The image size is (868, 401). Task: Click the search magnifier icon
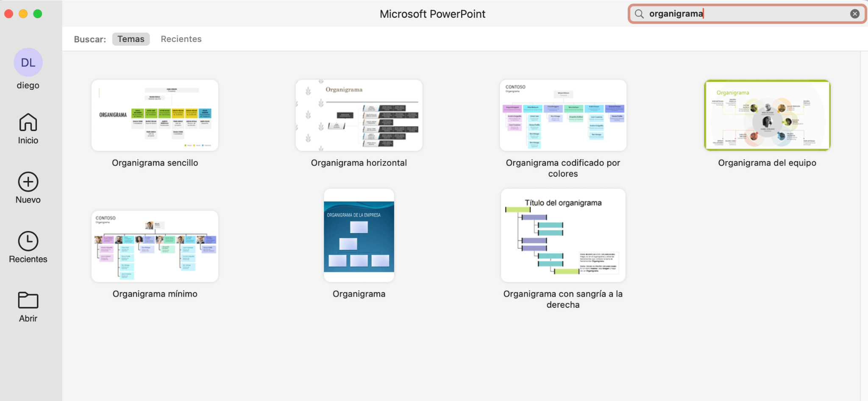[x=639, y=14]
